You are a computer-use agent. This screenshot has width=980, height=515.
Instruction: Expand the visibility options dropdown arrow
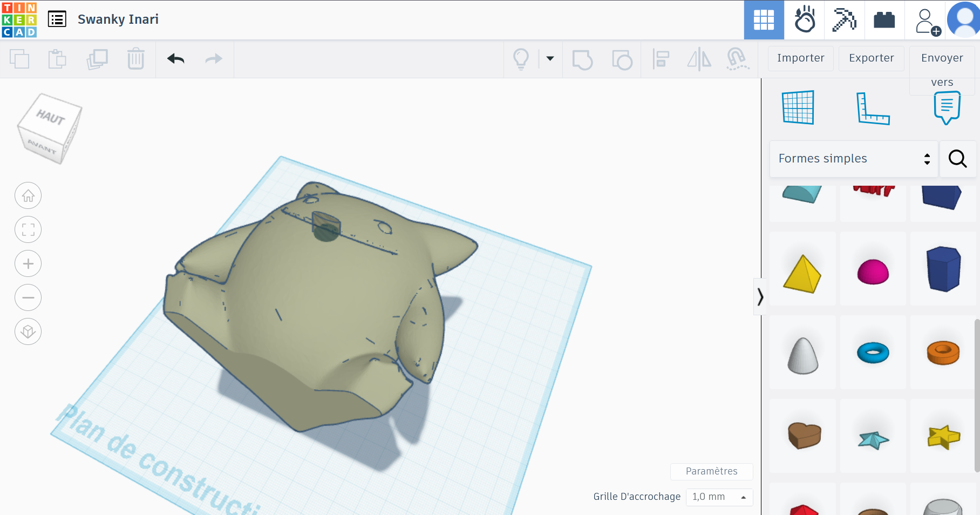point(550,59)
